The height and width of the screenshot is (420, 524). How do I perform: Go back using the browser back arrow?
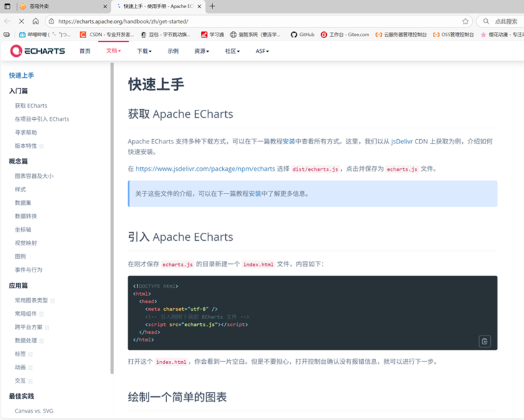(7, 21)
